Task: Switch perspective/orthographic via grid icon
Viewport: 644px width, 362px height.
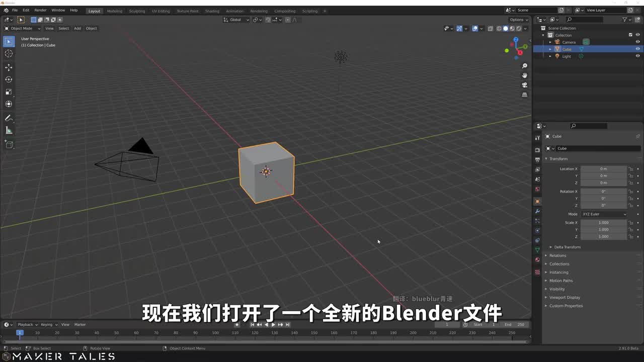Action: (x=525, y=95)
